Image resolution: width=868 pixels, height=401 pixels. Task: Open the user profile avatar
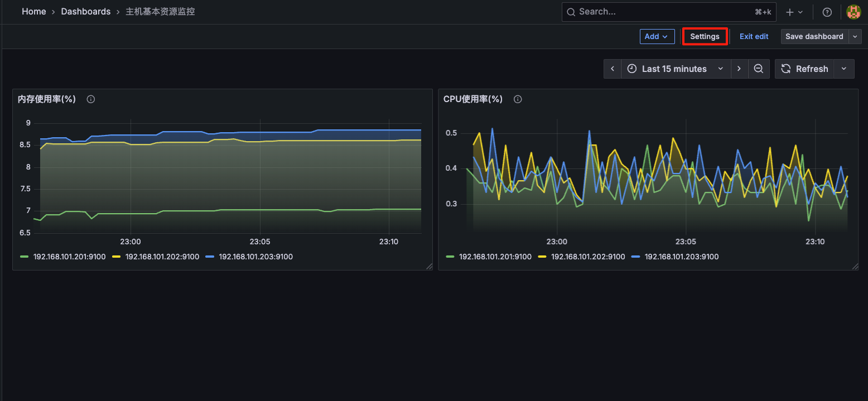[x=853, y=11]
